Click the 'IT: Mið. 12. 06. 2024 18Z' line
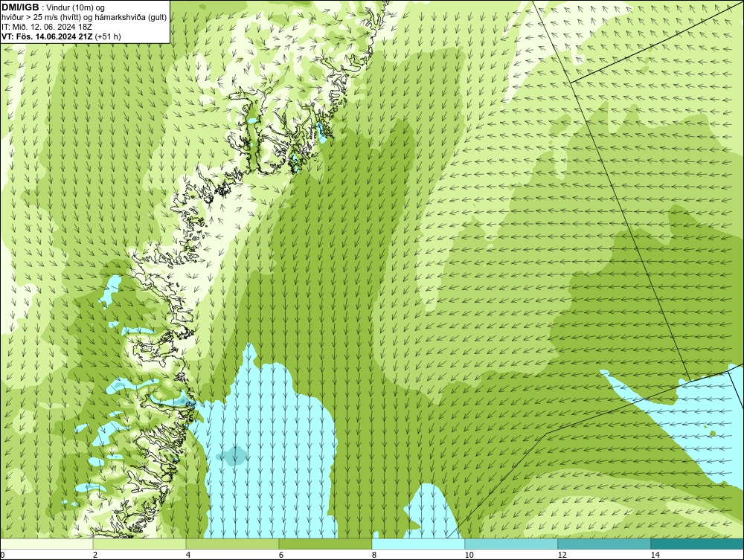This screenshot has height=560, width=744. [x=47, y=27]
